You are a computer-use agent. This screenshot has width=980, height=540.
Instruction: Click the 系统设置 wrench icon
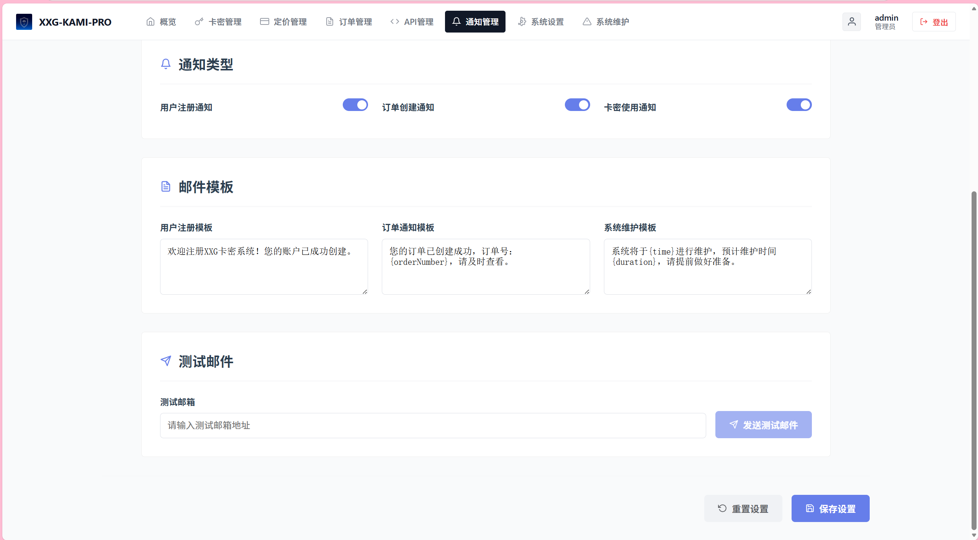522,22
